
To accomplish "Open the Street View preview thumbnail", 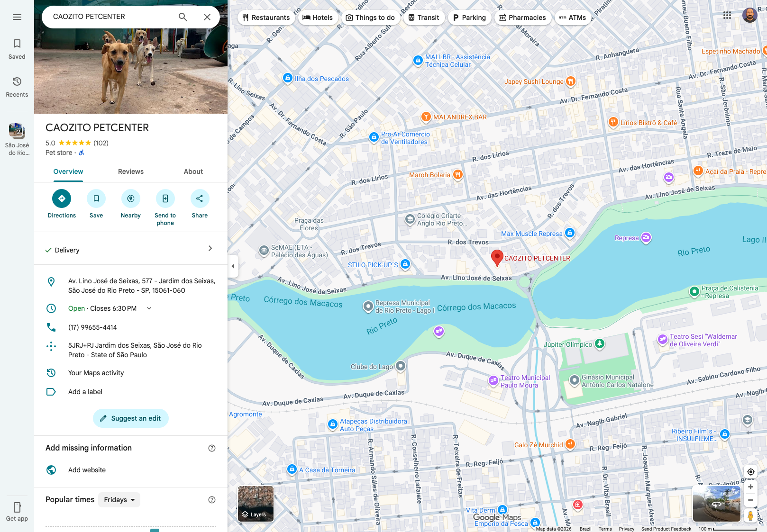I will tap(717, 504).
